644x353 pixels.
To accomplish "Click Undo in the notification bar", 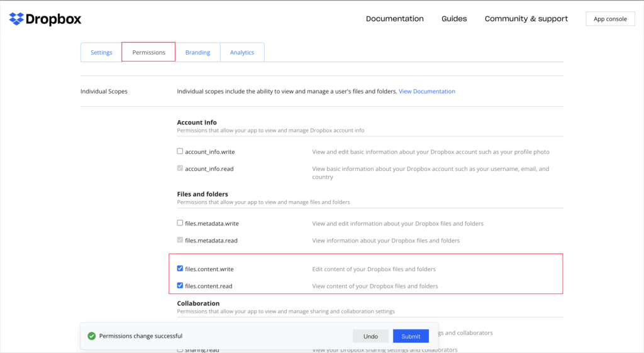I will point(370,336).
